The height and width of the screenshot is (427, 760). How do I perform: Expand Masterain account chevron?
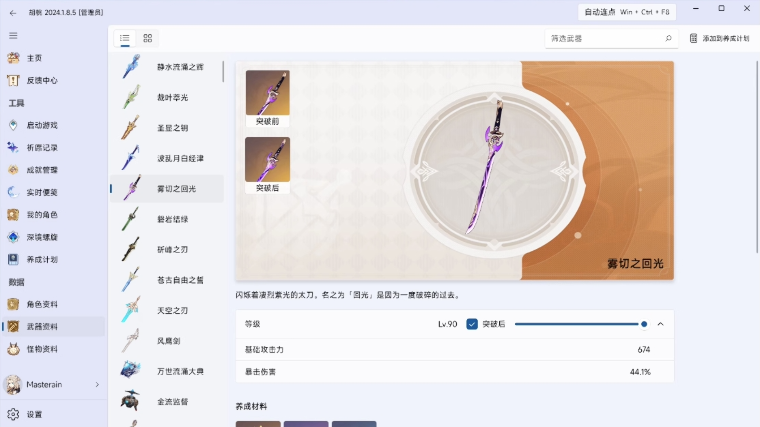97,384
